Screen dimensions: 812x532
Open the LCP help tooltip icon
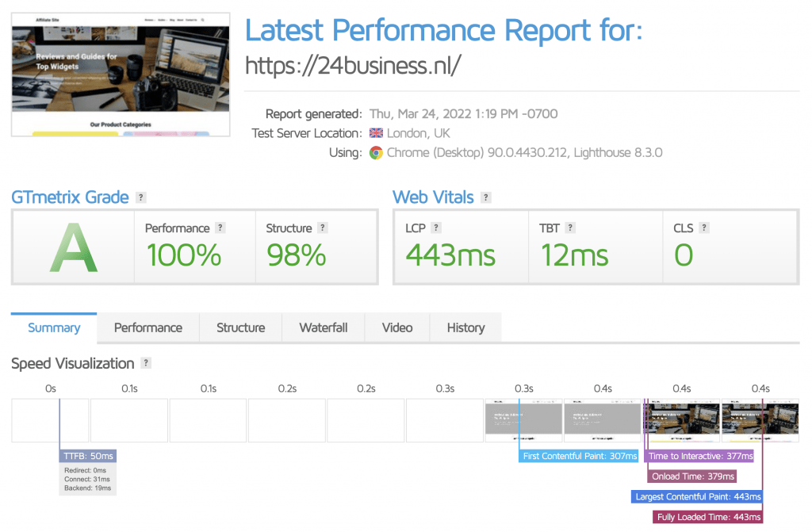pos(436,228)
